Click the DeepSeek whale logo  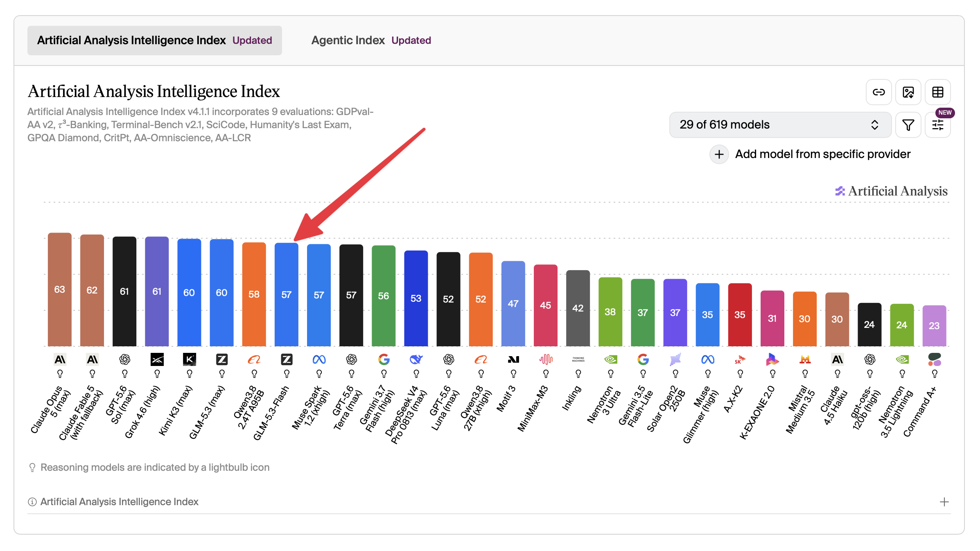[416, 359]
